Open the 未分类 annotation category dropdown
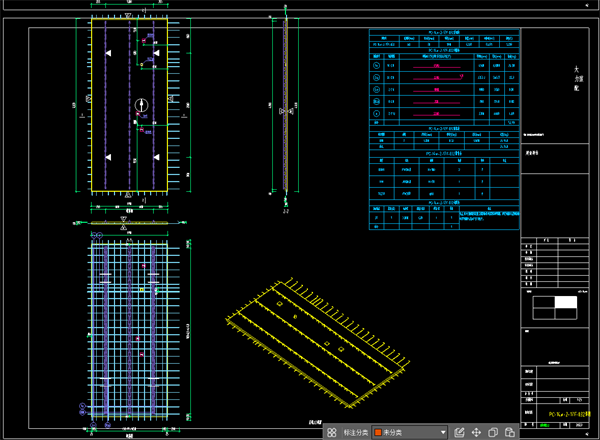 410,432
